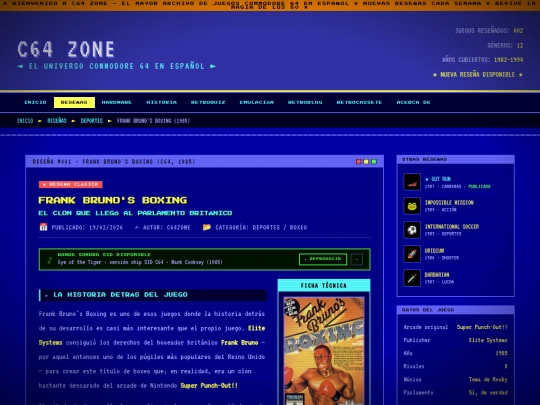Viewport: 540px width, 405px height.
Task: Click the open folder icon before Categoría
Action: 207,227
